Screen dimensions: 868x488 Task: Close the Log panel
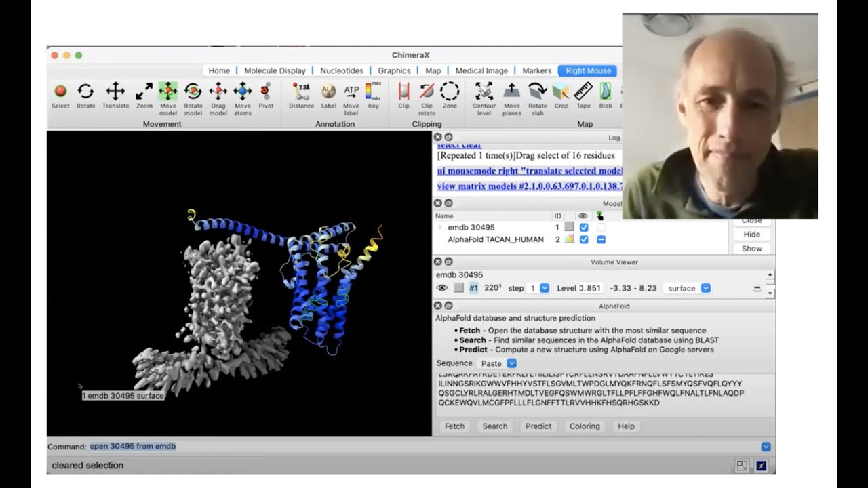coord(438,137)
